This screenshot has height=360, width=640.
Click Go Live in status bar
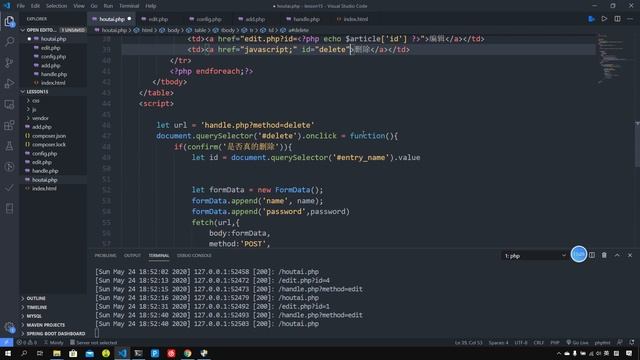pyautogui.click(x=577, y=342)
